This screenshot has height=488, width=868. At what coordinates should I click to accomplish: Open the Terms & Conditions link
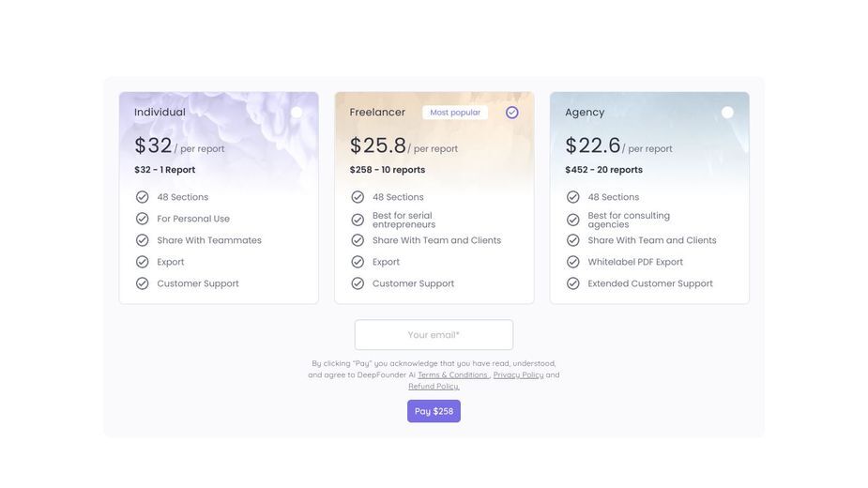click(453, 375)
